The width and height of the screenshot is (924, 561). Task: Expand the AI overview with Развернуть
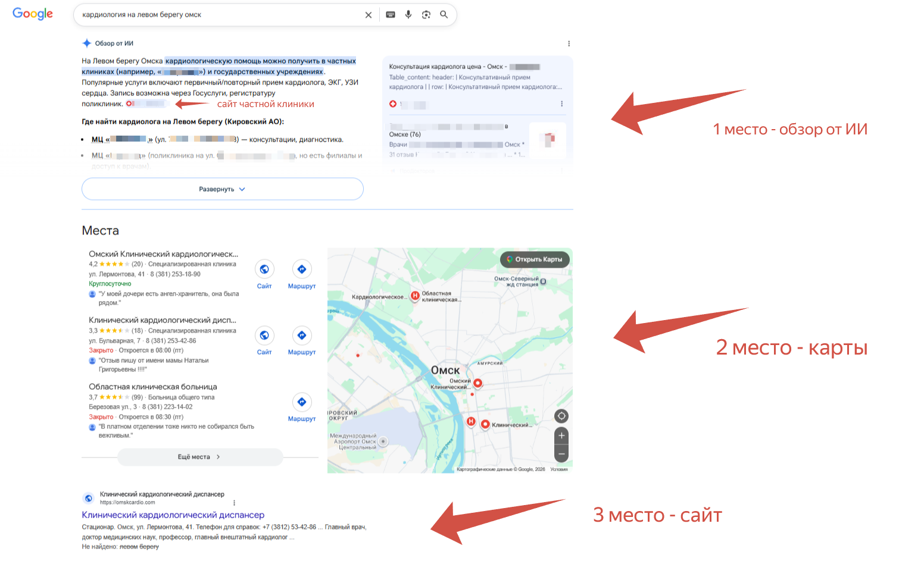tap(222, 189)
